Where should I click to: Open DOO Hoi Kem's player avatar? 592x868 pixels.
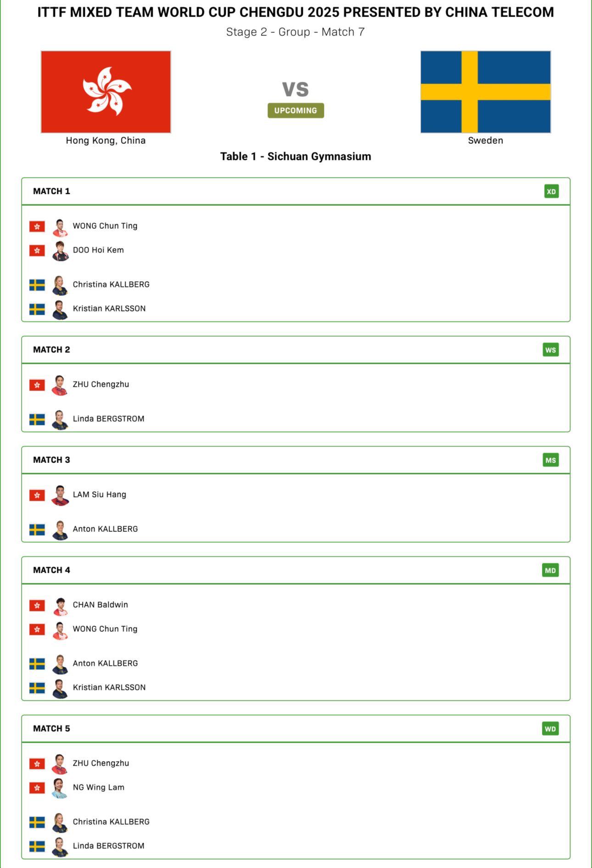(60, 251)
